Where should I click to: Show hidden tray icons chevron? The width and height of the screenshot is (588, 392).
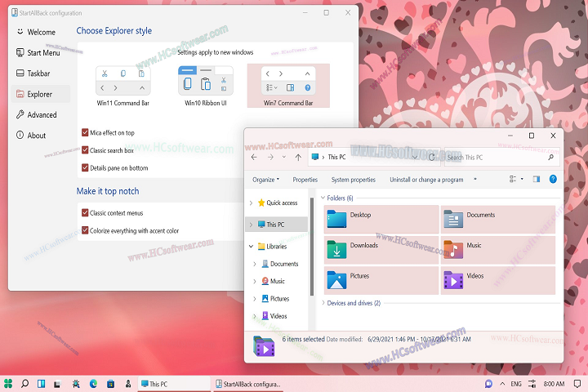pyautogui.click(x=502, y=384)
